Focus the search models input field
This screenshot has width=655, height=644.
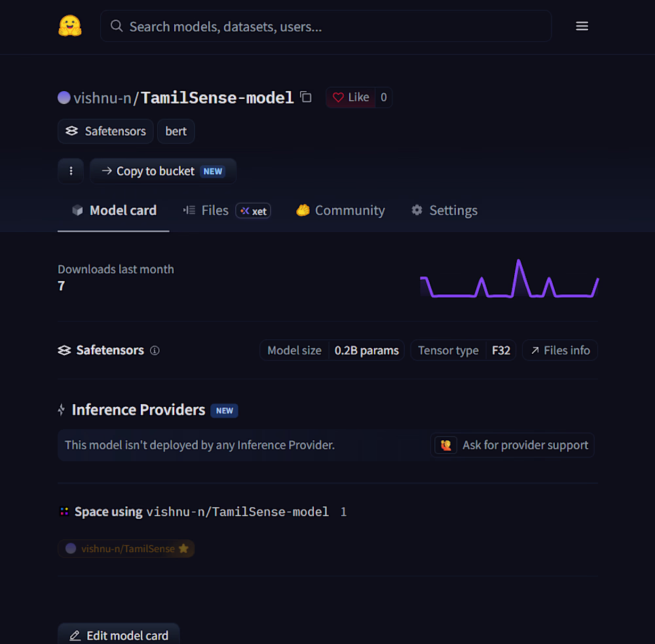pos(326,26)
